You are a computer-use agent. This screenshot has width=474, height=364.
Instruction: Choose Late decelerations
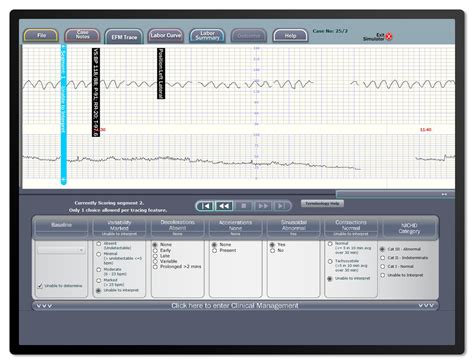[x=155, y=256]
